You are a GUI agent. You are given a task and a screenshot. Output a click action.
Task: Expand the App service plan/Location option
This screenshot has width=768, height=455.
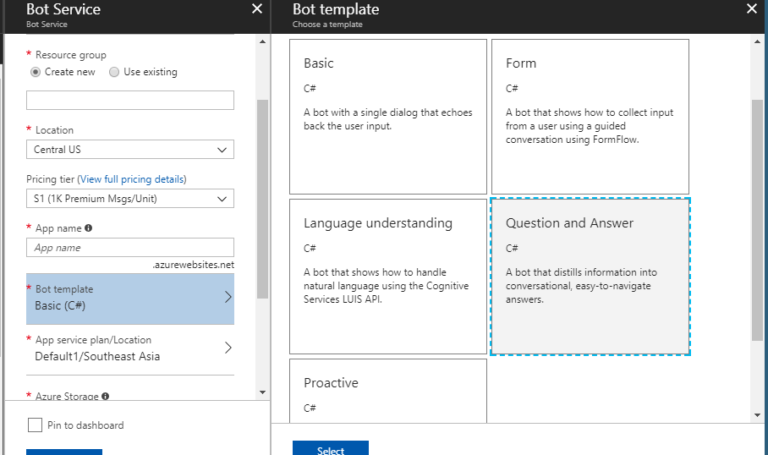(x=130, y=348)
